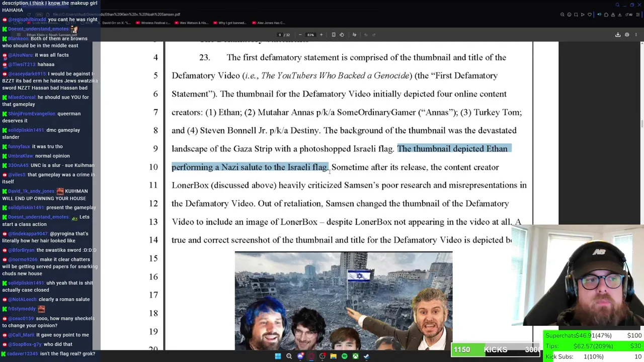Image resolution: width=644 pixels, height=362 pixels.
Task: Open the browser downloads tray icon
Action: click(x=620, y=15)
